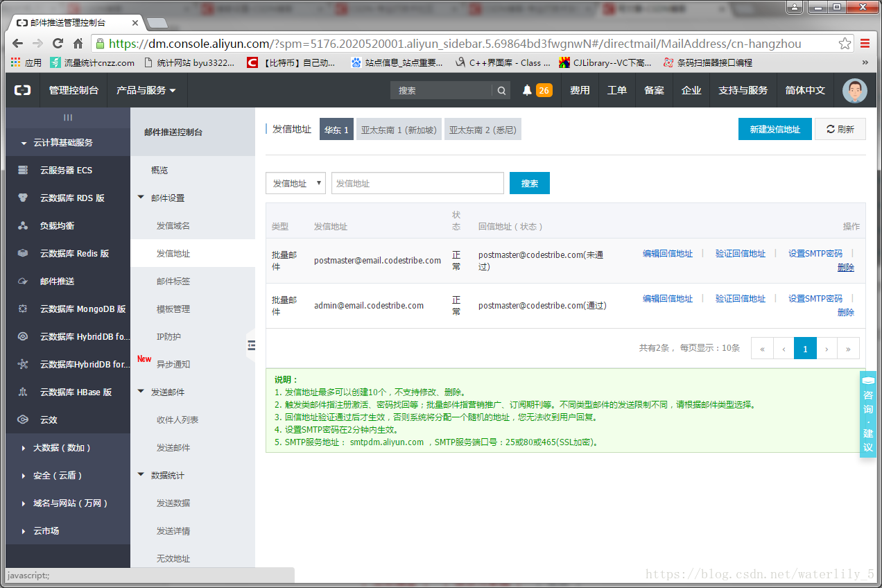
Task: Toggle the secondary menu collapse handle
Action: point(251,345)
